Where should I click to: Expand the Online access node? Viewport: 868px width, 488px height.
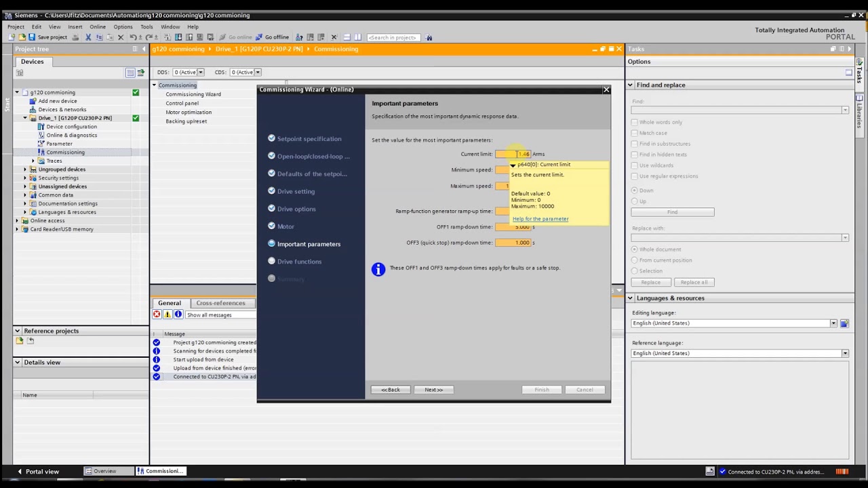(x=17, y=220)
